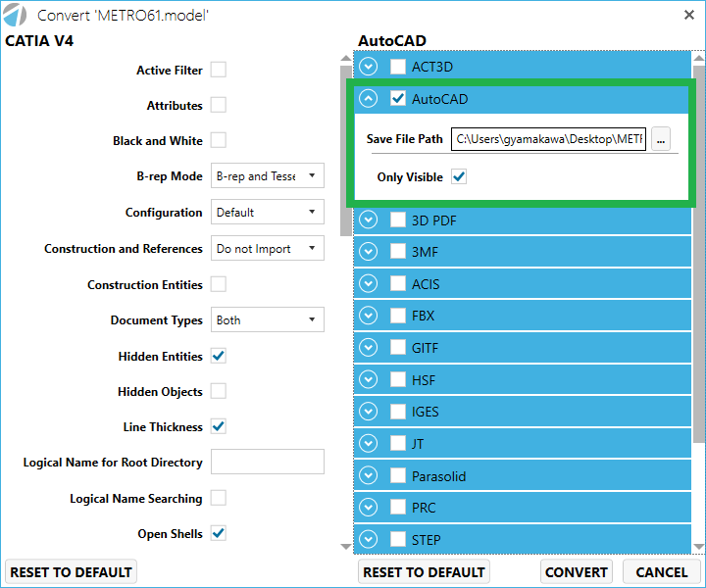Viewport: 706px width, 588px height.
Task: Check the GlTF output checkbox
Action: click(398, 347)
